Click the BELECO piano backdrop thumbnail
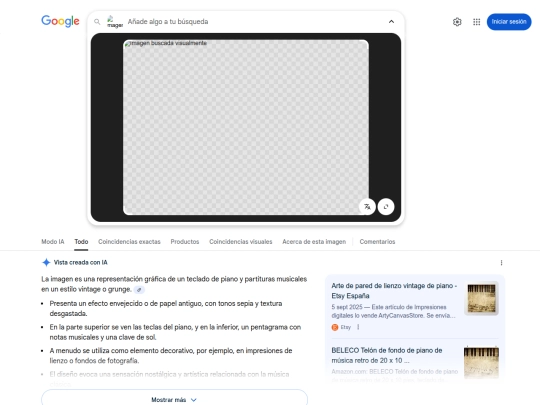Viewport: 540px width, 405px height. (481, 362)
